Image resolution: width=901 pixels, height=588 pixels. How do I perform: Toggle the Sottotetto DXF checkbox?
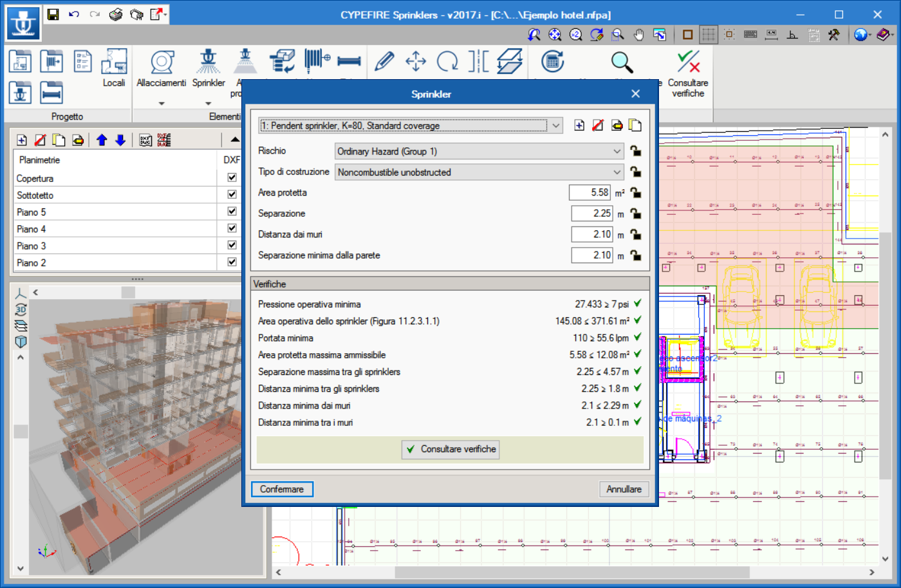[x=232, y=194]
